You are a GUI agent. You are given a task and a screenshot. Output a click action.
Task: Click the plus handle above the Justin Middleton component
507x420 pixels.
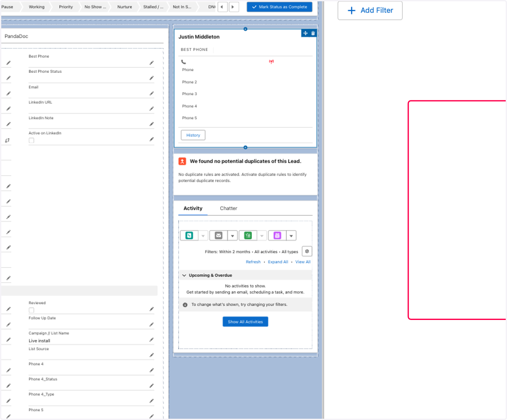[x=245, y=29]
